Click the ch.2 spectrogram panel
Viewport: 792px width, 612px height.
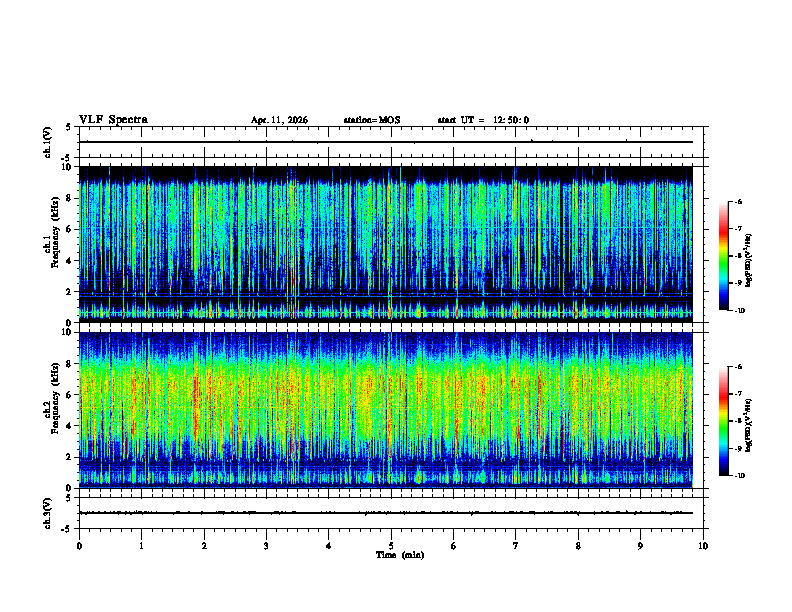coord(386,410)
